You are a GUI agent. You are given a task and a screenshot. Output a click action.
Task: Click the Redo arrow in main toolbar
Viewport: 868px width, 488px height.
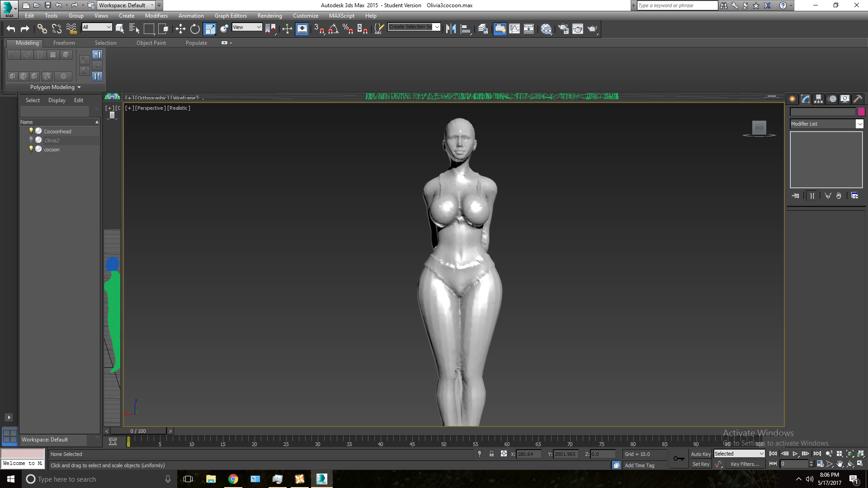click(25, 29)
